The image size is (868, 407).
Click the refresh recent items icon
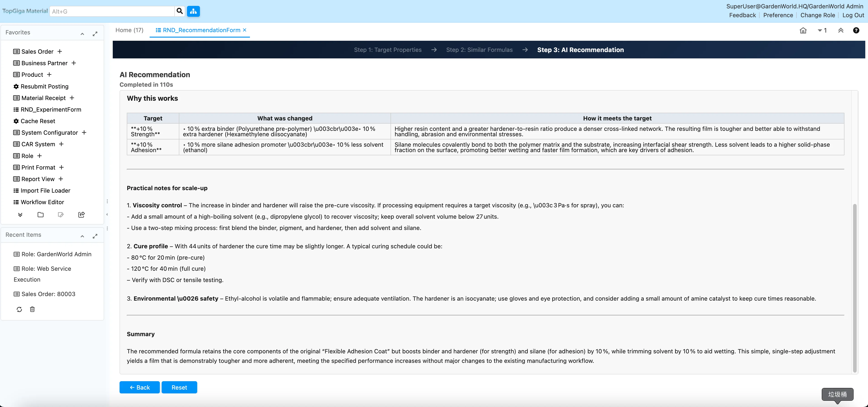(19, 309)
